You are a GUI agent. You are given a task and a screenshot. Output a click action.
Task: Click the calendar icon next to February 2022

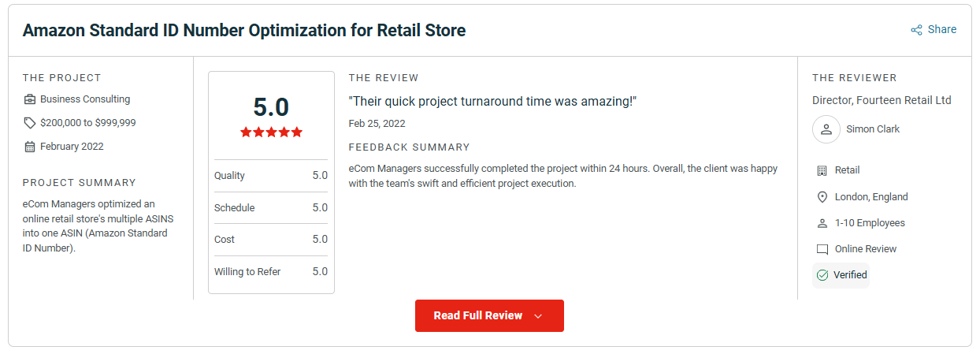point(30,147)
